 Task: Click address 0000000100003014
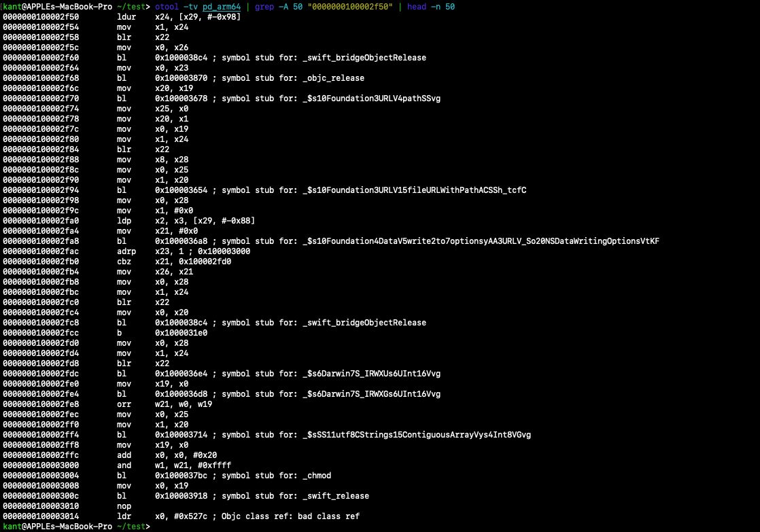[41, 516]
